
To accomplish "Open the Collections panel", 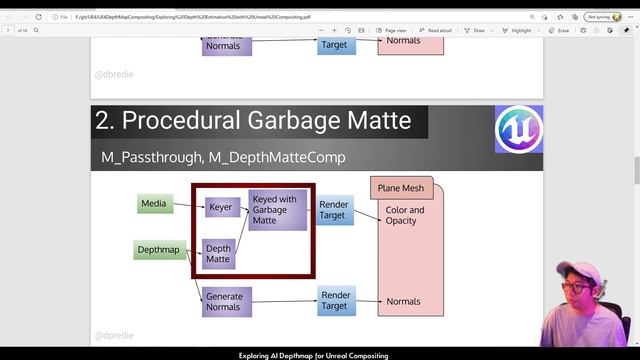I will 575,17.
